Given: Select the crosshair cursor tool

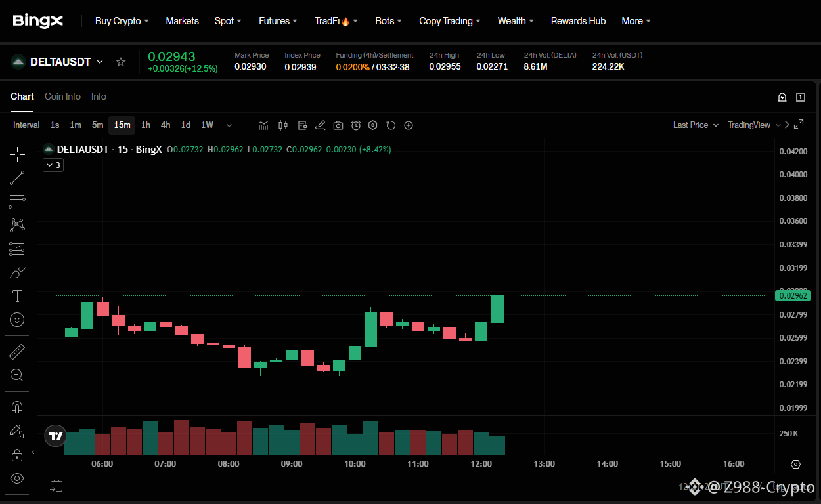Looking at the screenshot, I should [x=17, y=154].
